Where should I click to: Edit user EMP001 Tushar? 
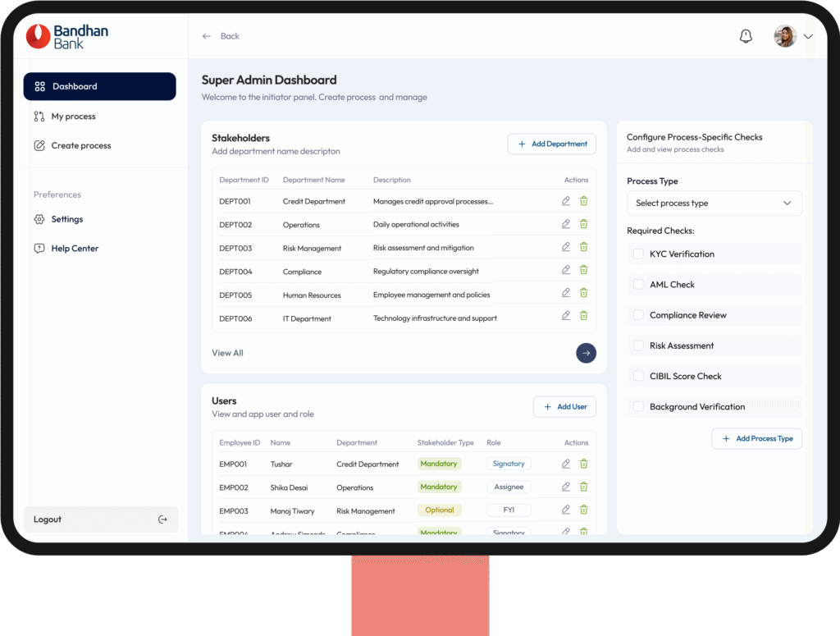point(566,464)
